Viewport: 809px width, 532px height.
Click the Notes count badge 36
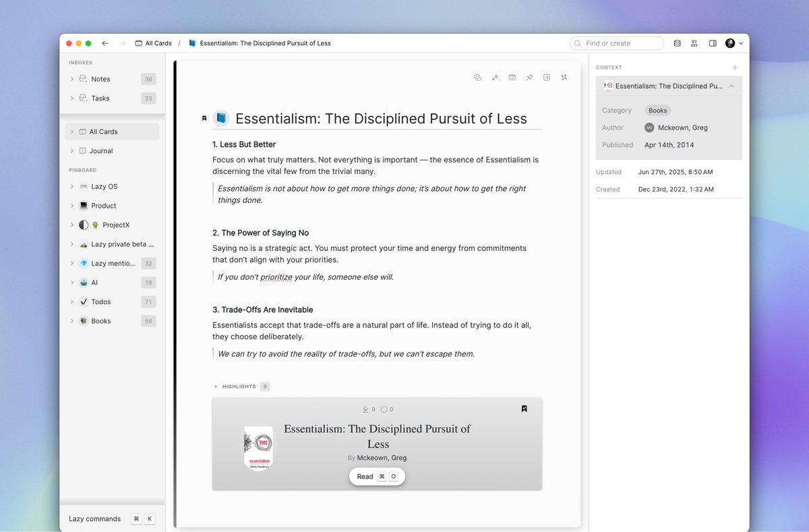click(148, 79)
